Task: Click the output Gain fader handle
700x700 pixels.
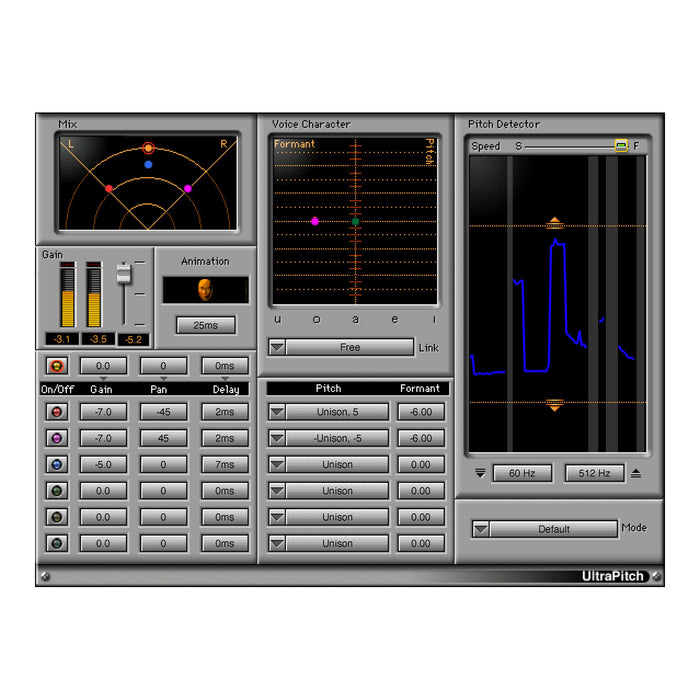Action: [124, 274]
